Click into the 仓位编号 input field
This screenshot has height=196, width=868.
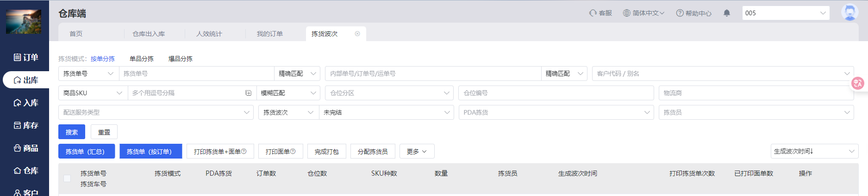(x=556, y=93)
